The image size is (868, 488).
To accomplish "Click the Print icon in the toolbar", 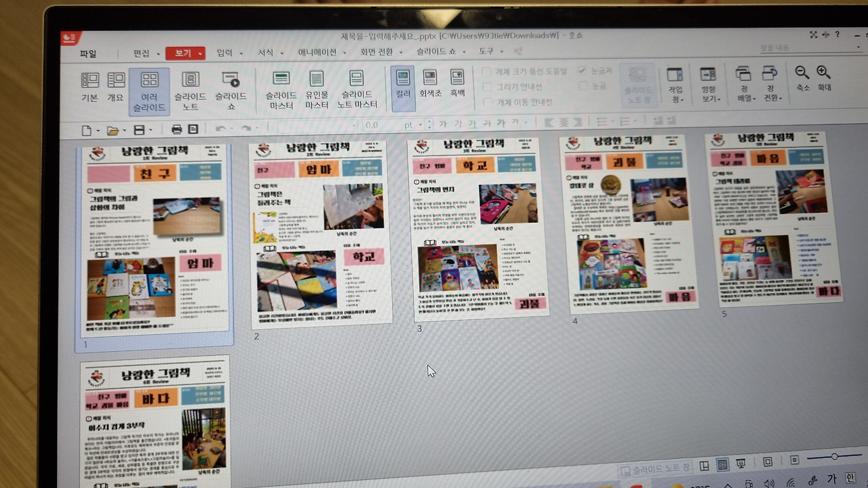I will tap(176, 129).
